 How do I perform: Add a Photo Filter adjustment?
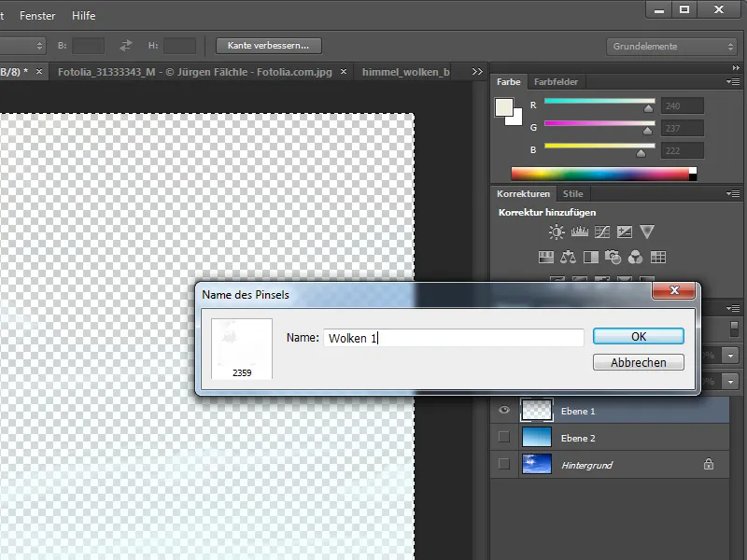click(x=613, y=258)
